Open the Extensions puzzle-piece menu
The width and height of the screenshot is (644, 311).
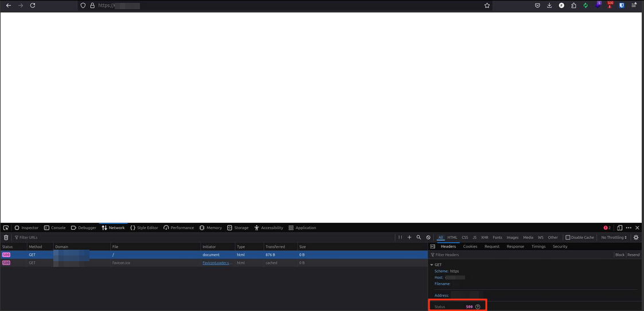574,6
